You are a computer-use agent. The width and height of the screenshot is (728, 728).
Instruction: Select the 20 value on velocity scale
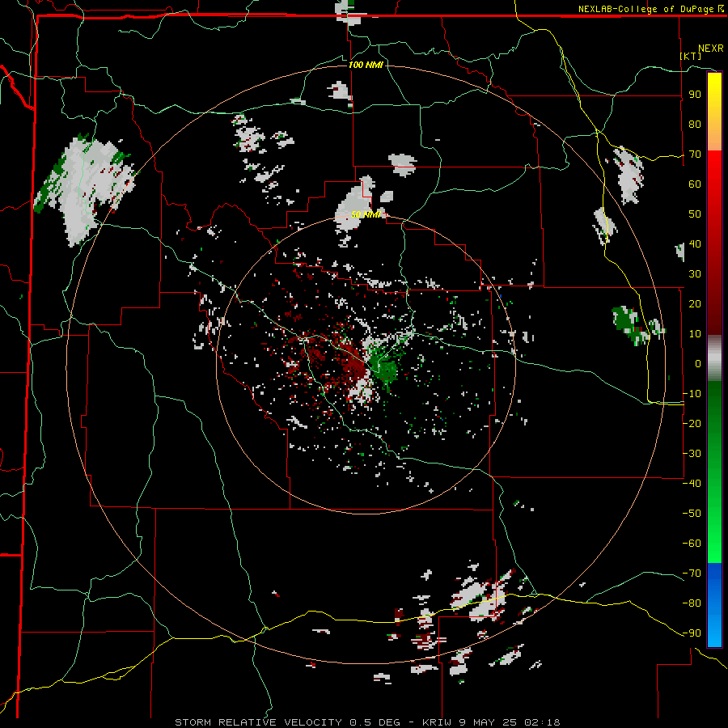click(695, 303)
